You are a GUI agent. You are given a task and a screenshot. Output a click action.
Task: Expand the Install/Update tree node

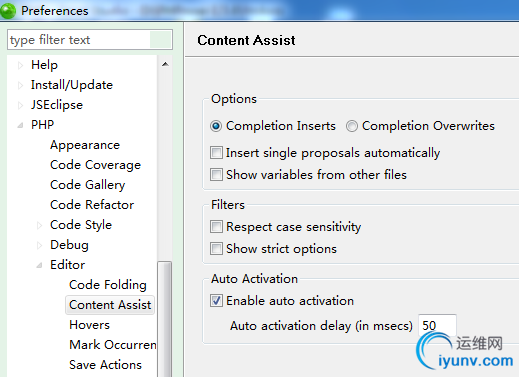[x=20, y=85]
